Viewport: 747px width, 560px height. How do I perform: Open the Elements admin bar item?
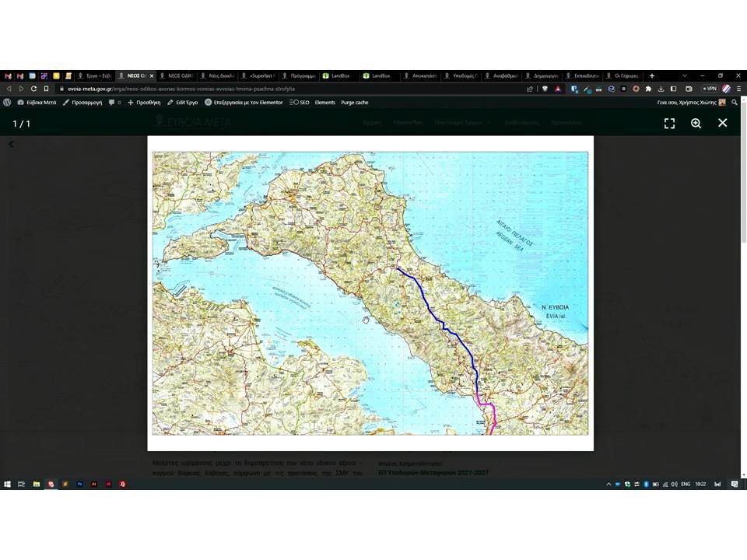coord(325,103)
